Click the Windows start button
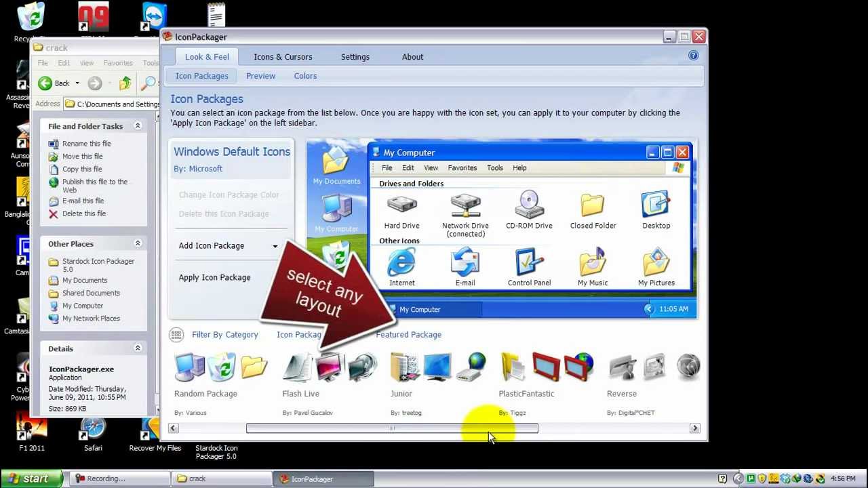 click(31, 479)
